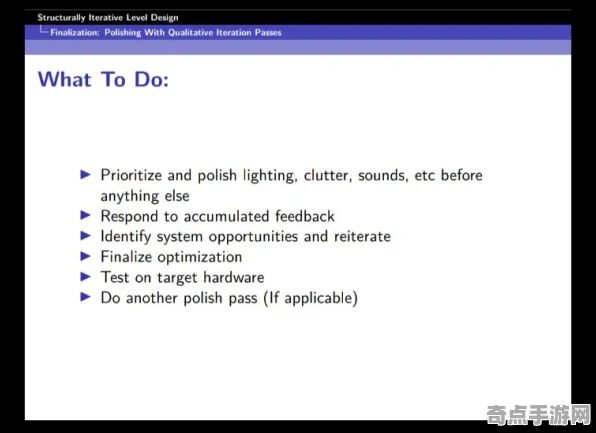The height and width of the screenshot is (433, 596).
Task: Click the text "Finalize optimization"
Action: pos(171,257)
